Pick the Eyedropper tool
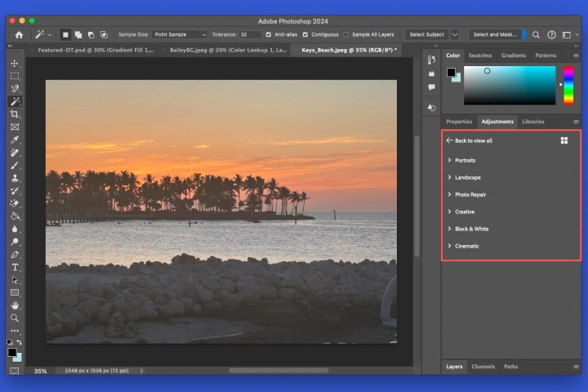This screenshot has width=588, height=392. (15, 140)
